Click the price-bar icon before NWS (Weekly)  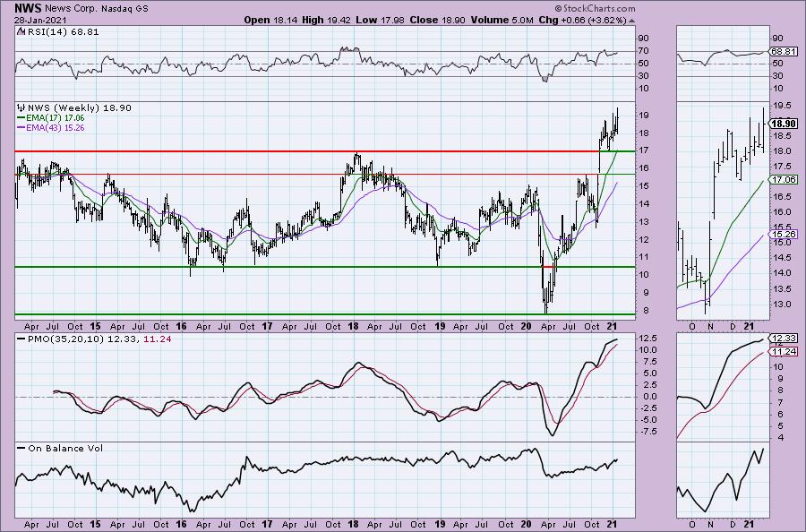[21, 108]
